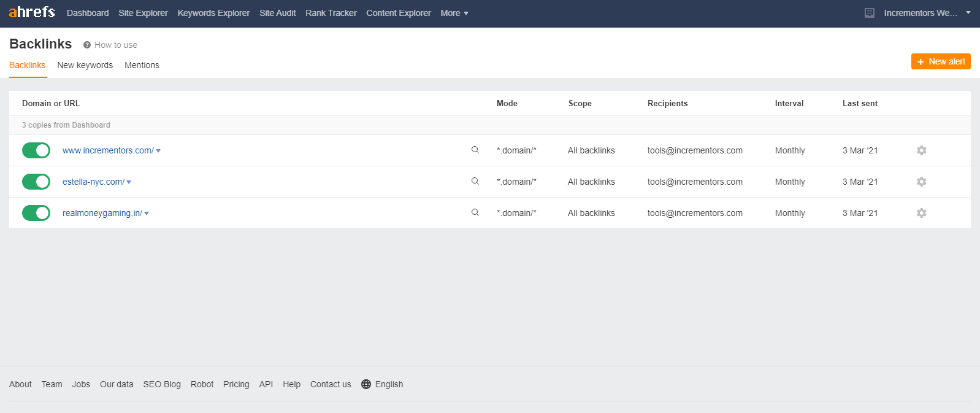Open Rank Tracker
Viewport: 980px width, 413px height.
click(331, 13)
